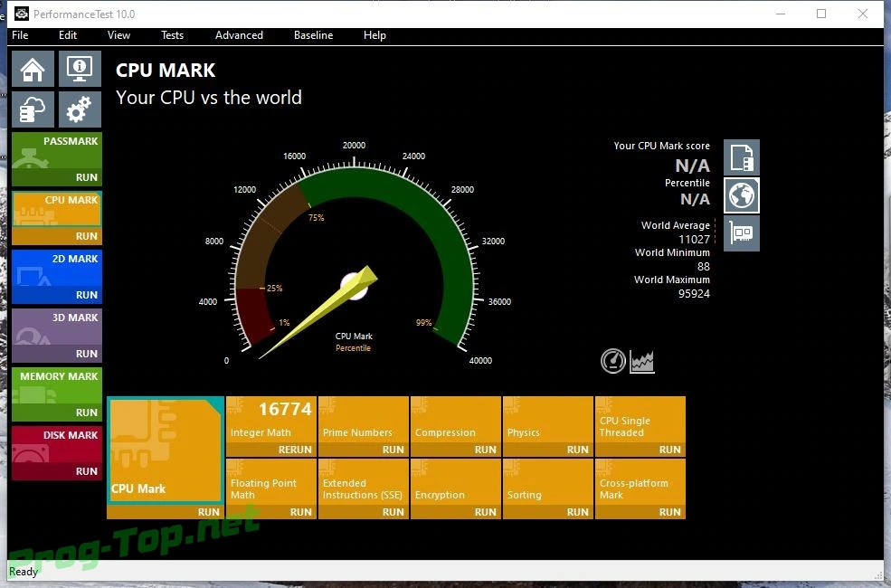Click the Ready status bar text
This screenshot has height=588, width=891.
coord(24,572)
